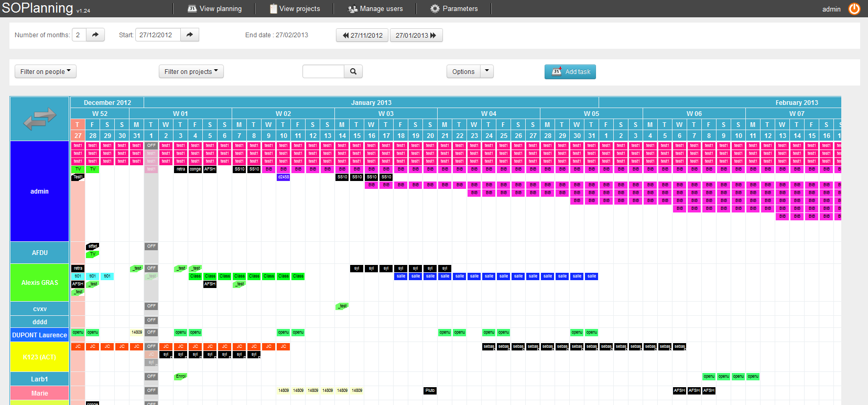Open the Manage users menu
The image size is (868, 405).
pyautogui.click(x=375, y=9)
